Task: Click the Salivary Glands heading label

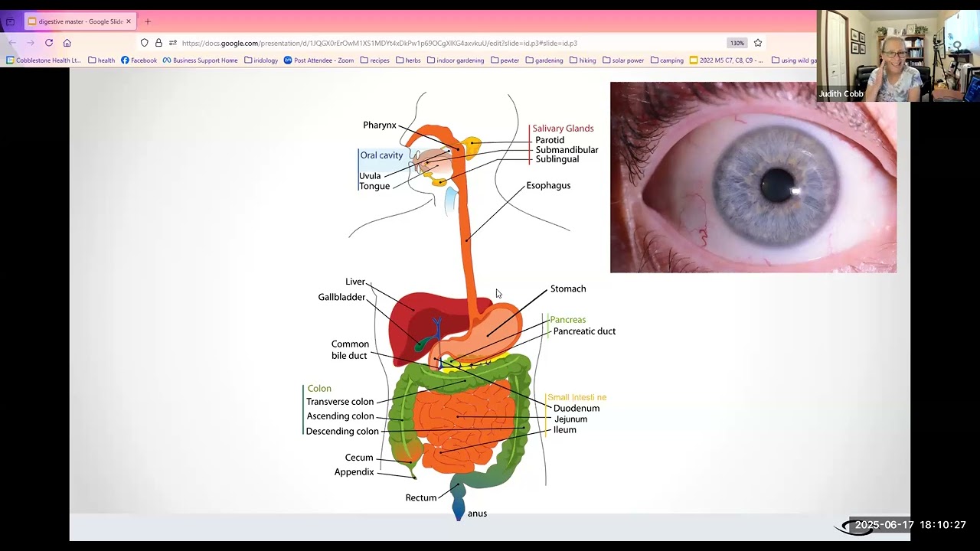Action: (x=563, y=129)
